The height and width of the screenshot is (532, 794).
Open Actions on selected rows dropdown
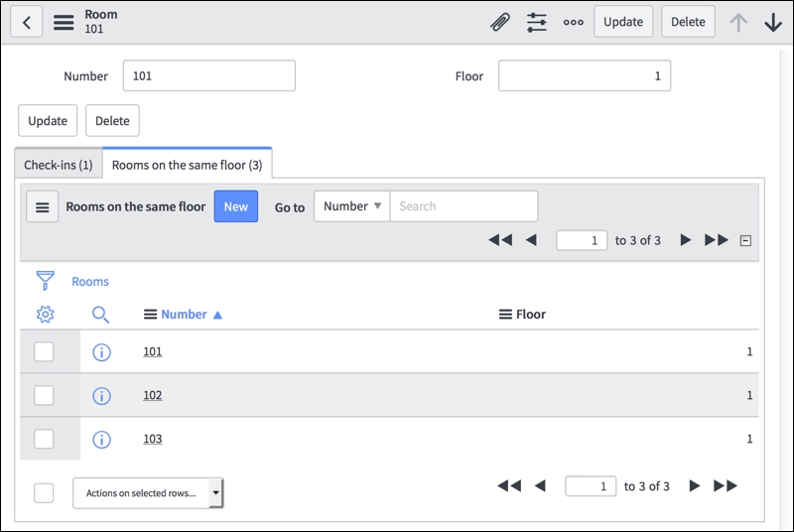point(148,493)
